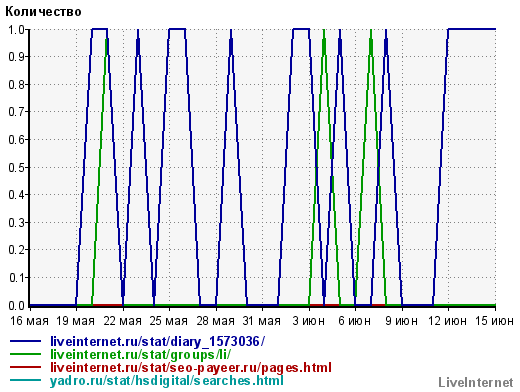The width and height of the screenshot is (520, 392).
Task: Click the 0.0 y-axis value label
Action: pos(16,305)
